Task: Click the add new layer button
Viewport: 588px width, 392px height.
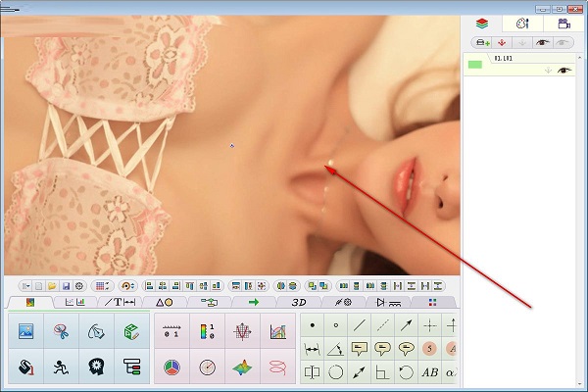Action: 482,43
